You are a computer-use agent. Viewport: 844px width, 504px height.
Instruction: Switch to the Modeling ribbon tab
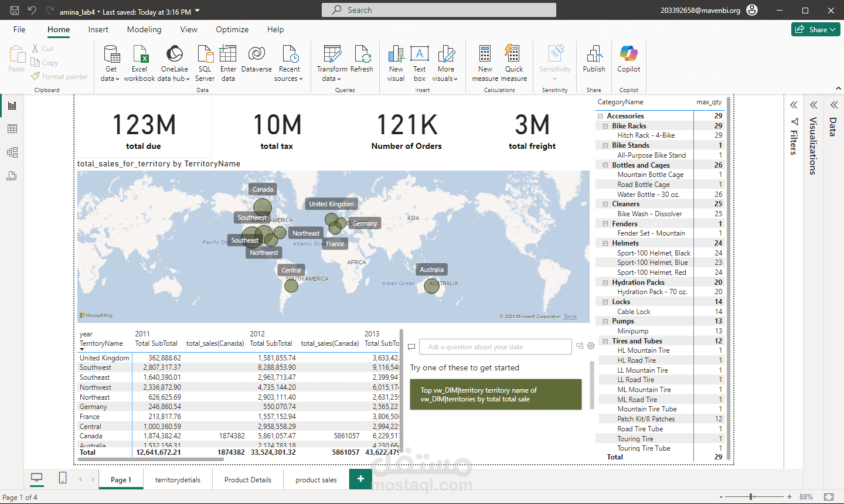pyautogui.click(x=144, y=29)
